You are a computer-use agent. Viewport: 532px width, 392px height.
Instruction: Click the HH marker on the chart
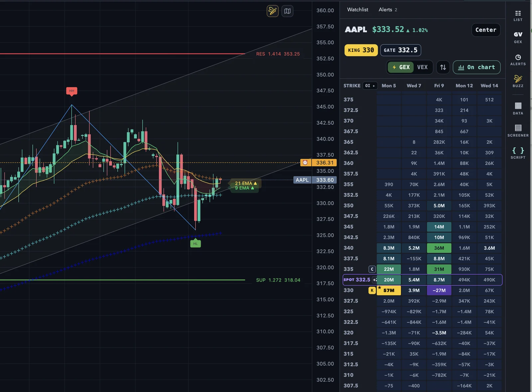coord(71,91)
